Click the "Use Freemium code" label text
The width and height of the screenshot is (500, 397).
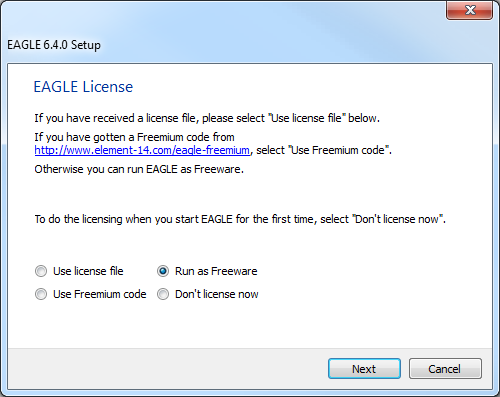coord(100,294)
